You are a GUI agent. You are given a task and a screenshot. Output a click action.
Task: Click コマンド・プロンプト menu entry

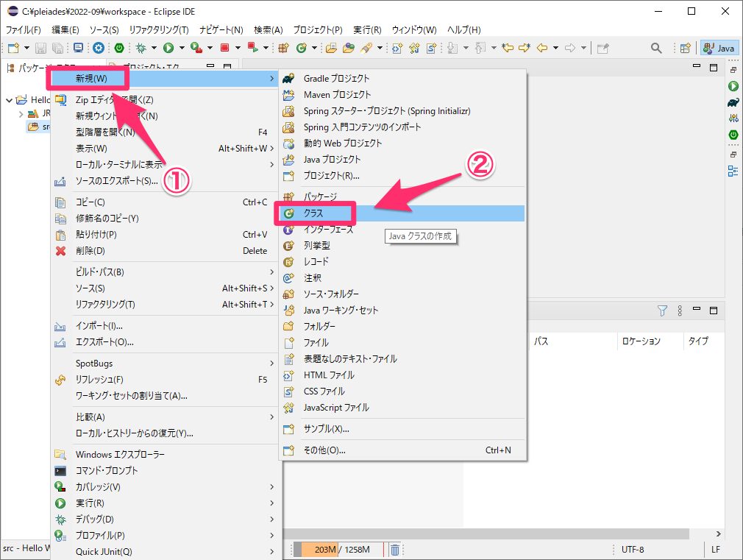point(165,470)
